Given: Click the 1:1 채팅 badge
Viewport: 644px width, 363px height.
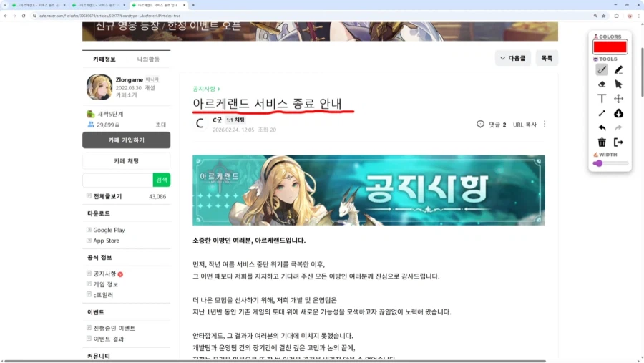Looking at the screenshot, I should click(235, 120).
